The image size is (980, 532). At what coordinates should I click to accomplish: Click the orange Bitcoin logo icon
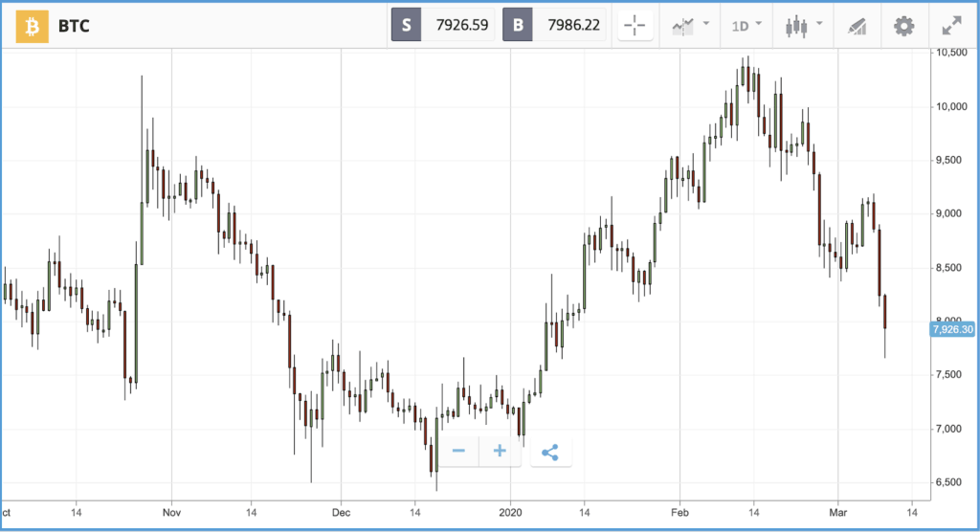coord(32,26)
